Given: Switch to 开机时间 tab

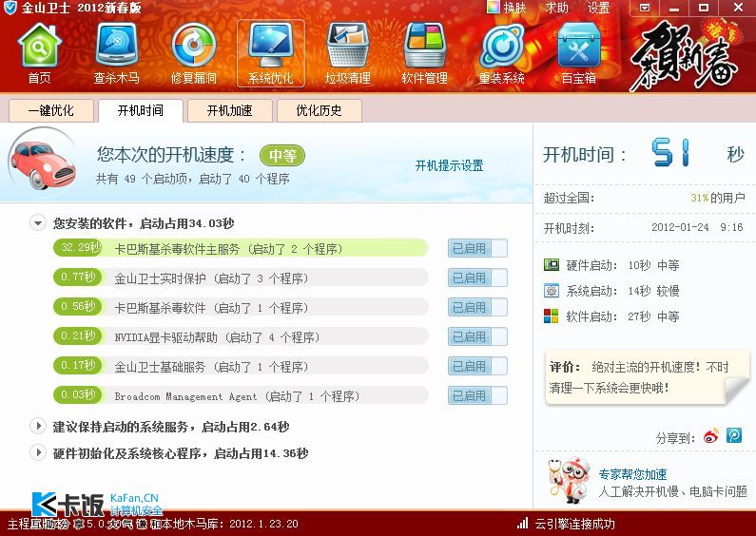Looking at the screenshot, I should click(x=141, y=111).
